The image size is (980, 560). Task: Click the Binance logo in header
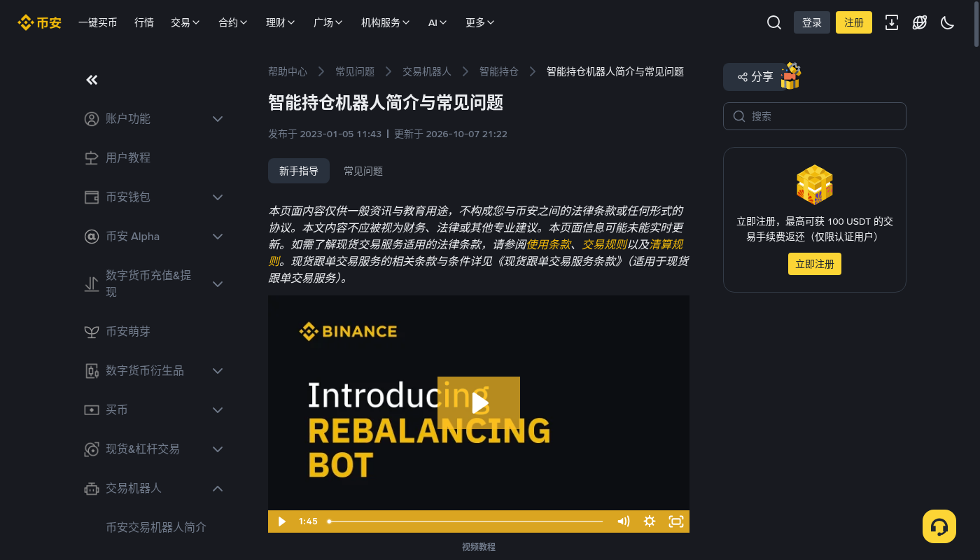tap(40, 22)
